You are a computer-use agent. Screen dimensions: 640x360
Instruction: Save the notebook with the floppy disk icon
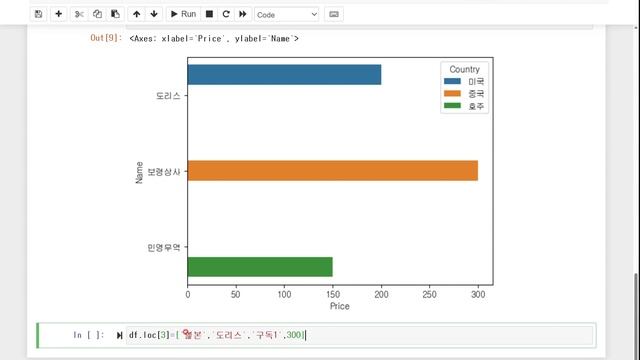(x=38, y=14)
